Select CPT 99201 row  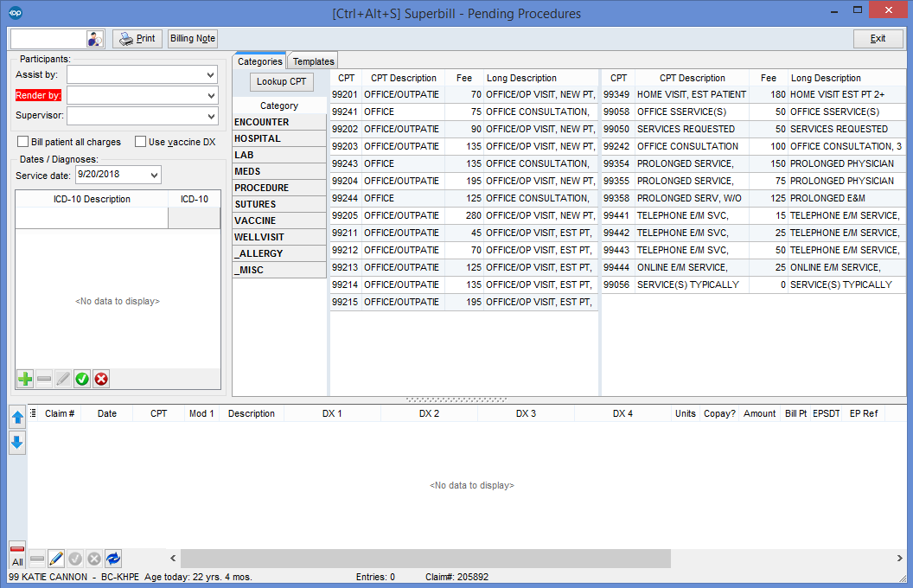click(x=463, y=94)
